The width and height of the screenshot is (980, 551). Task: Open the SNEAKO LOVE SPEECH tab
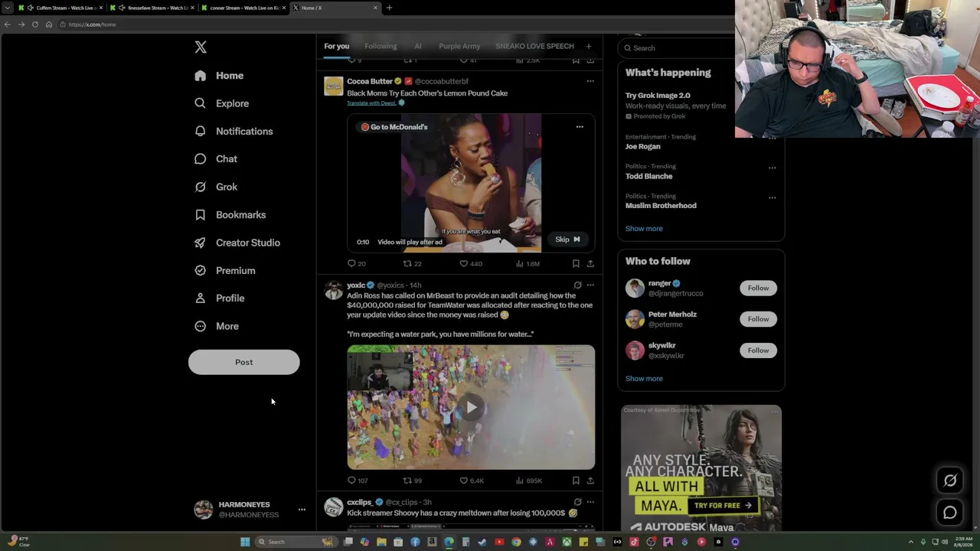point(534,46)
